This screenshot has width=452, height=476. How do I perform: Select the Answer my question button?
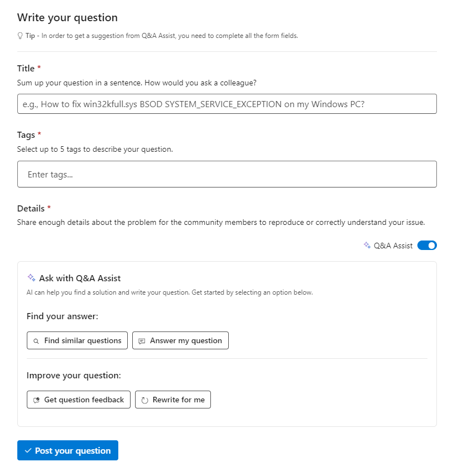tap(180, 340)
